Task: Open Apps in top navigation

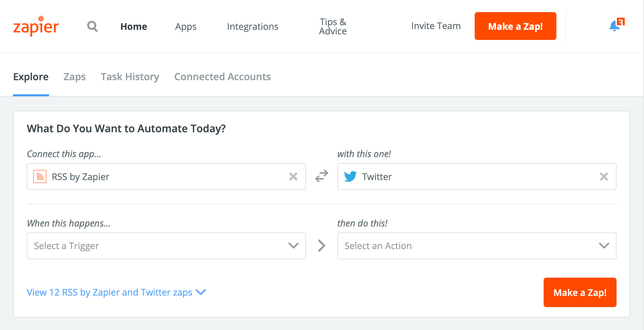Action: (186, 27)
